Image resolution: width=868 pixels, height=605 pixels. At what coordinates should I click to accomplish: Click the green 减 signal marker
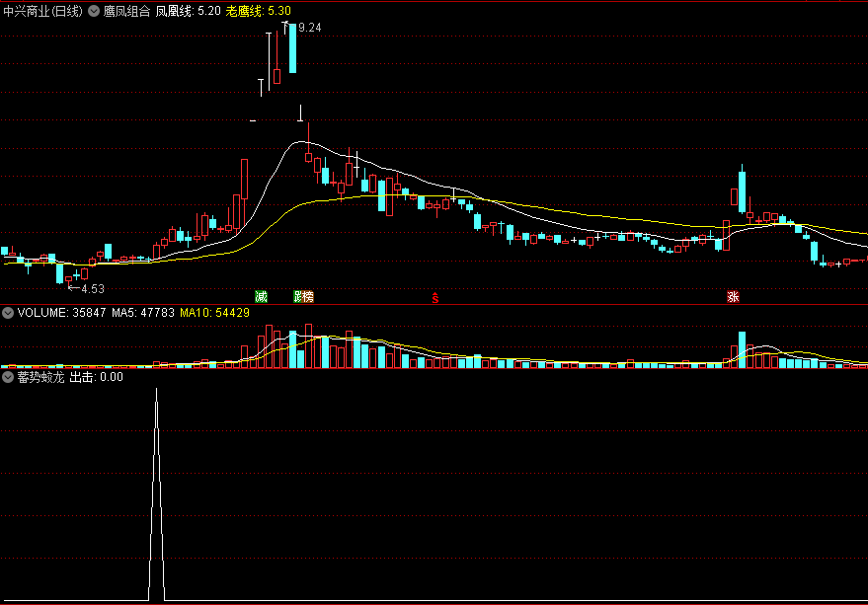261,297
